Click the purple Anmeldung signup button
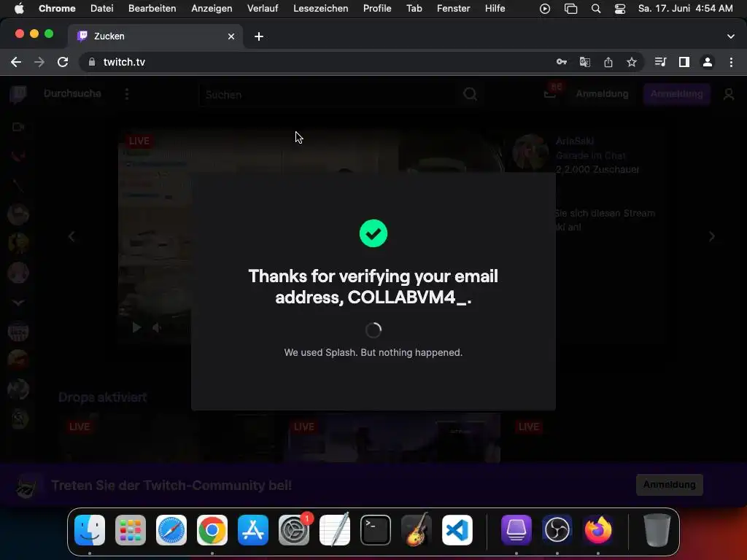The height and width of the screenshot is (560, 747). coord(676,94)
